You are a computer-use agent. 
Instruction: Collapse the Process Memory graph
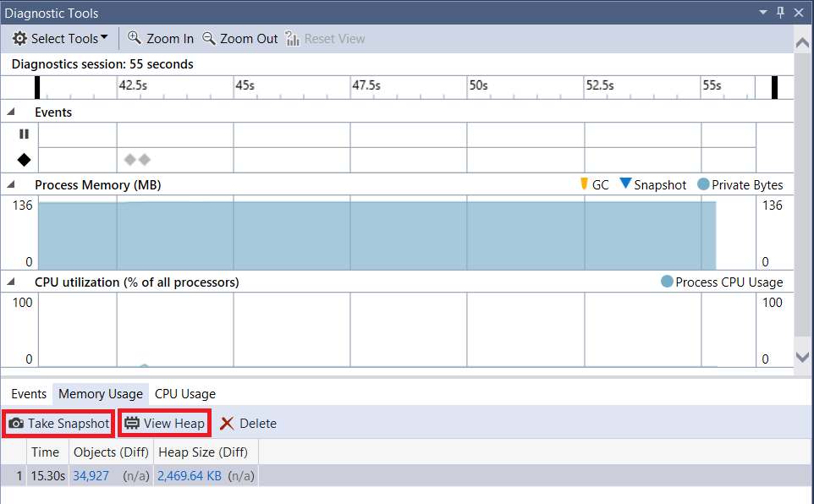(x=10, y=185)
